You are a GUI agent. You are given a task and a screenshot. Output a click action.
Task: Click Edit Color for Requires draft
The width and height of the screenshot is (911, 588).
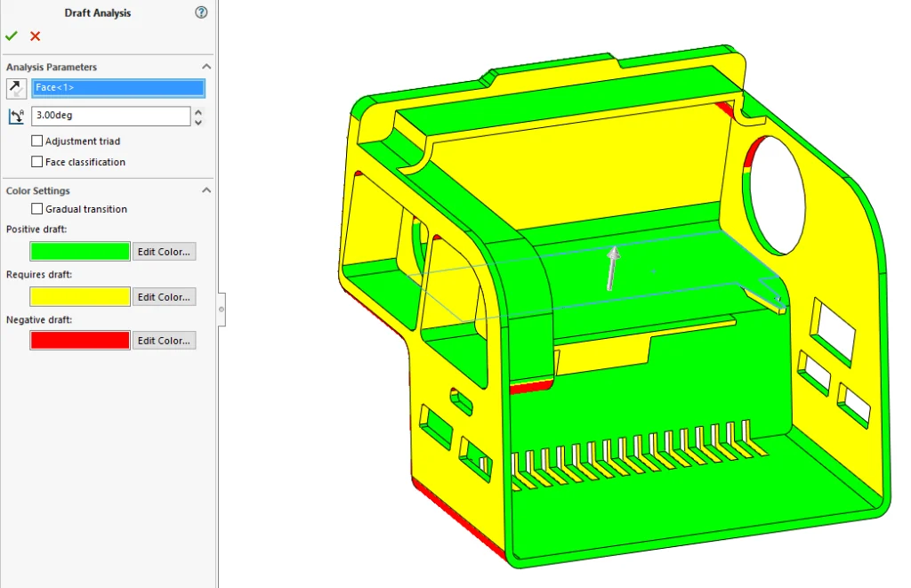[164, 297]
